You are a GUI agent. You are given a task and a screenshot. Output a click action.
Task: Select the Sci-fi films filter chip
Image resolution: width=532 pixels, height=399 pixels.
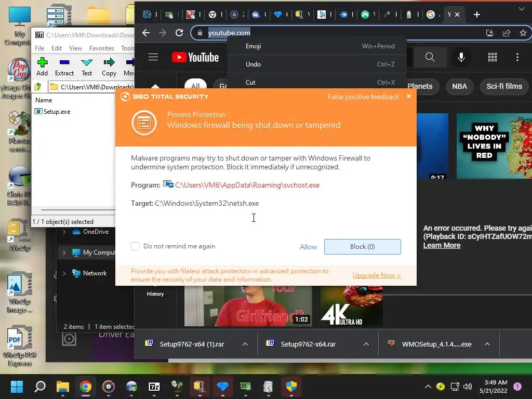[x=504, y=86]
